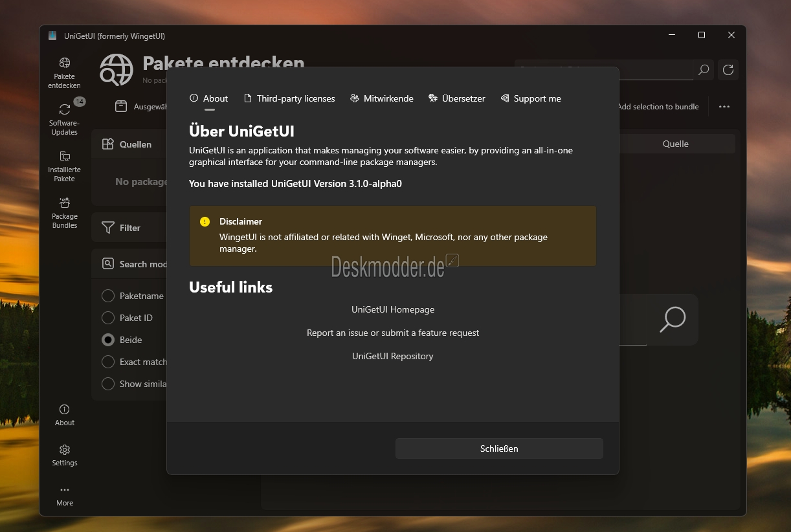
Task: Open the three-dots toolbar overflow menu
Action: pos(724,107)
